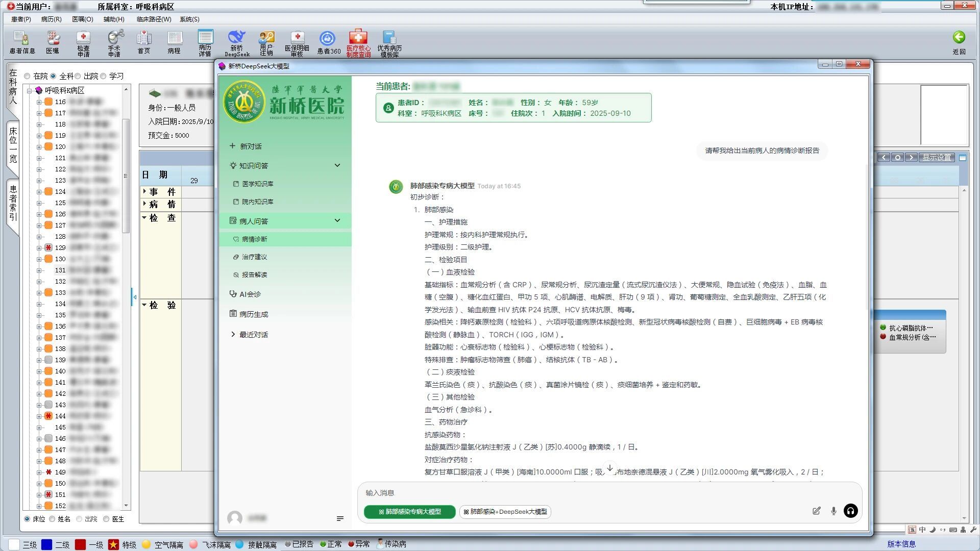Screen dimensions: 980x551
Task: Open the 临床路径(W) menu
Action: [x=154, y=19]
